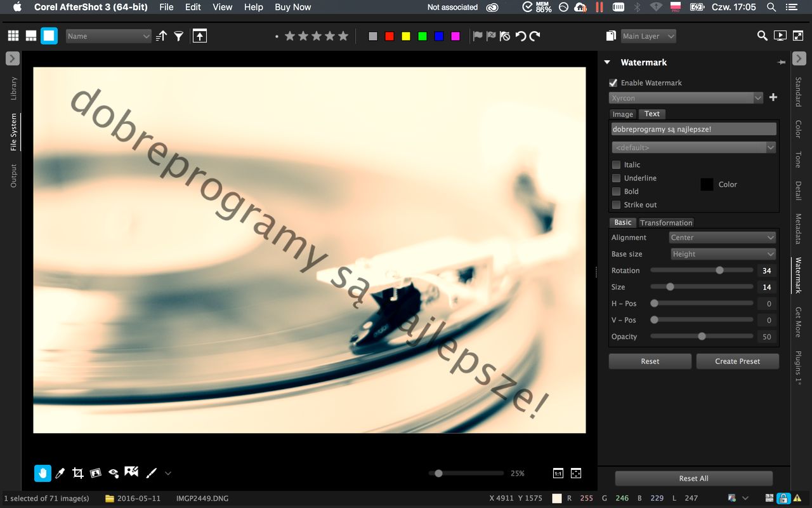This screenshot has width=812, height=508.
Task: Check the Bold option
Action: click(616, 192)
